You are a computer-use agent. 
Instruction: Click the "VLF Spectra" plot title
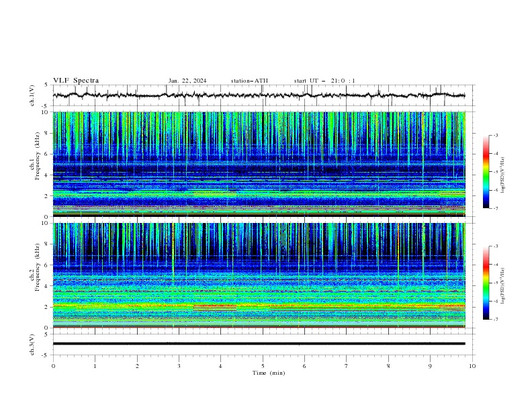[x=76, y=81]
